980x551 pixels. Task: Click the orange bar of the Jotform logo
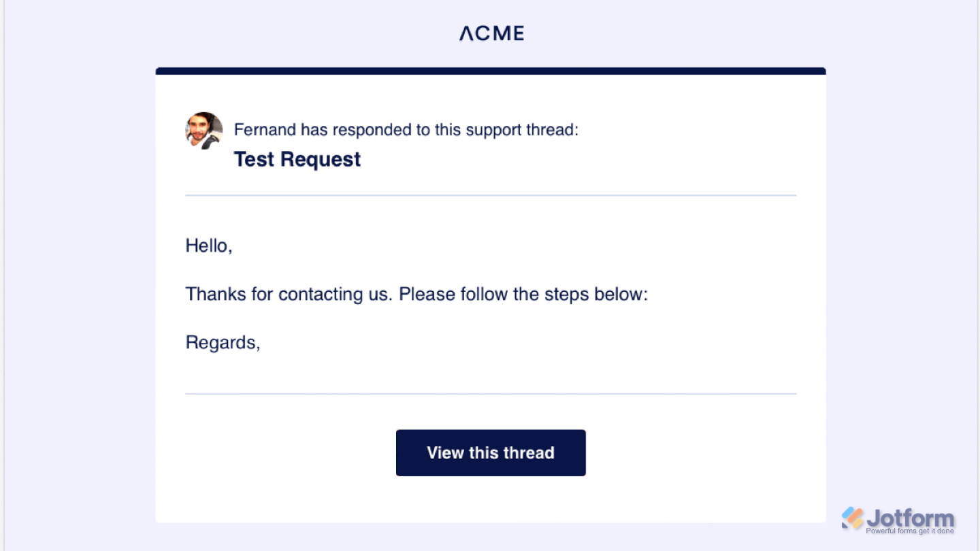[x=855, y=516]
